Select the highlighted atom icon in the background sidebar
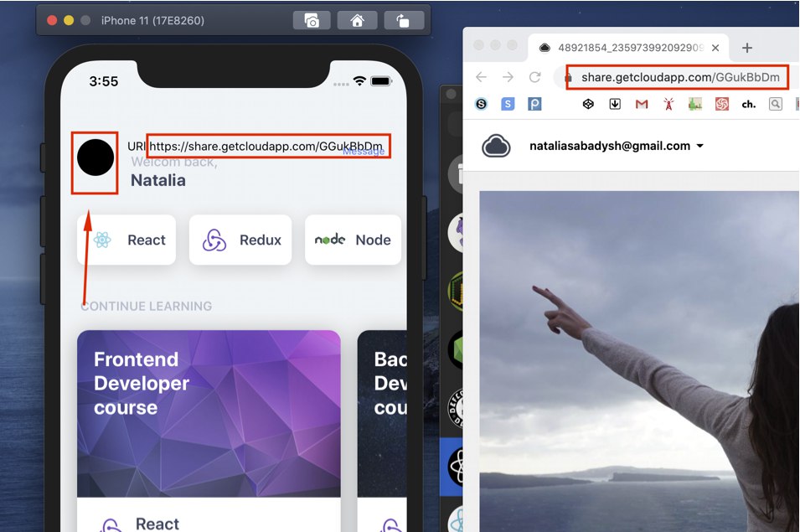800x532 pixels. click(454, 467)
